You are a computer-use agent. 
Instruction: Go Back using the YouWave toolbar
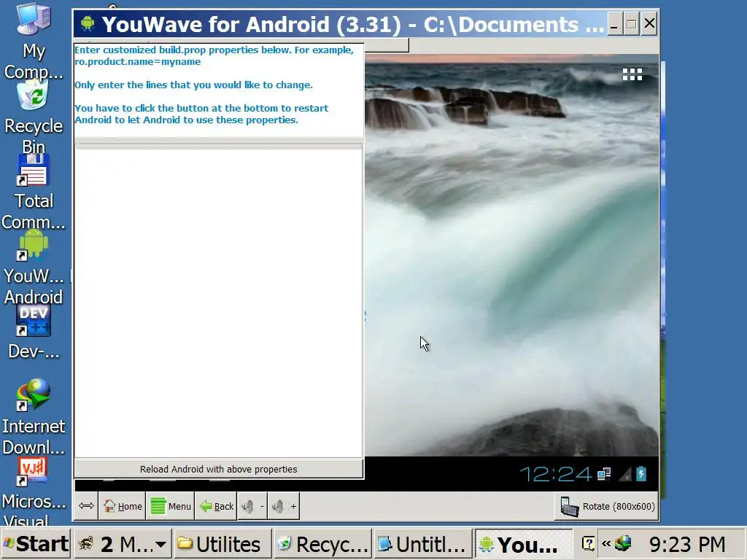(x=216, y=506)
